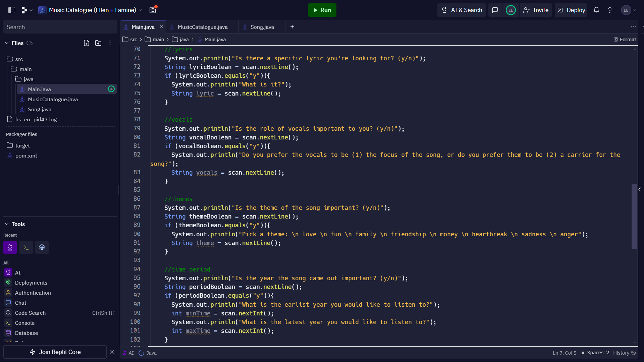Click the calendar icon with red badge
The height and width of the screenshot is (362, 644).
click(x=153, y=10)
